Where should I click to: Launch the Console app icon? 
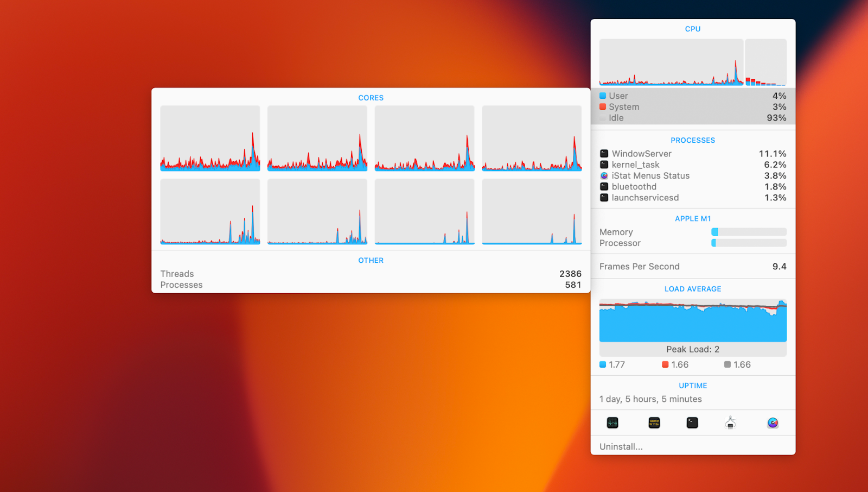click(x=654, y=422)
